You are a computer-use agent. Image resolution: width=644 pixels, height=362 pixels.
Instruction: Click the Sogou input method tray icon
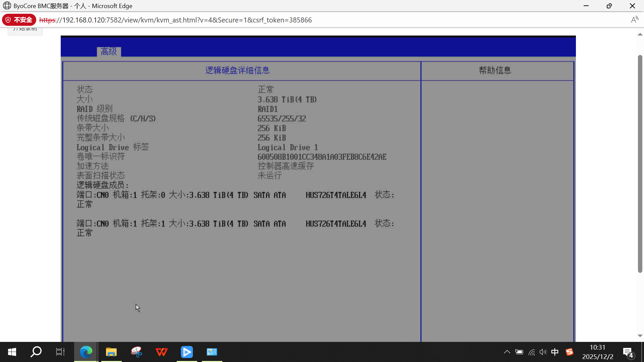coord(569,352)
